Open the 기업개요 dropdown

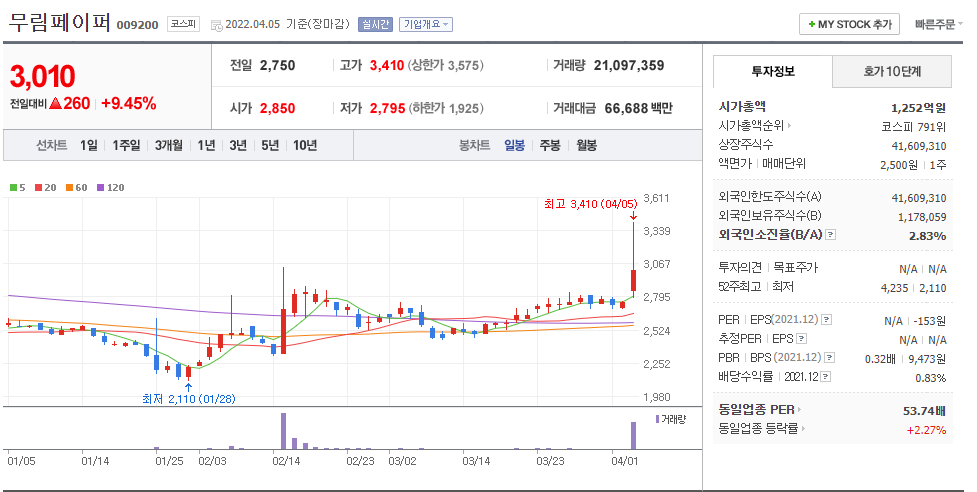point(426,24)
